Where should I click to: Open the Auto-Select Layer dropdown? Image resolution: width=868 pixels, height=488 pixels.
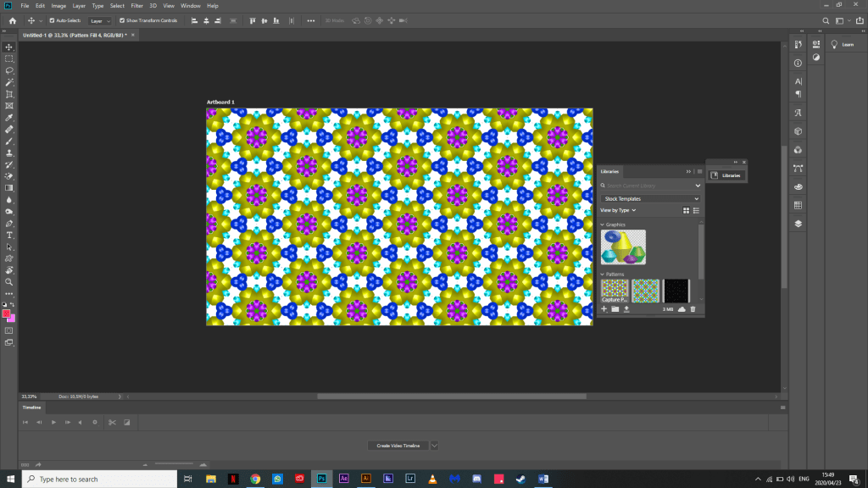[x=100, y=20]
